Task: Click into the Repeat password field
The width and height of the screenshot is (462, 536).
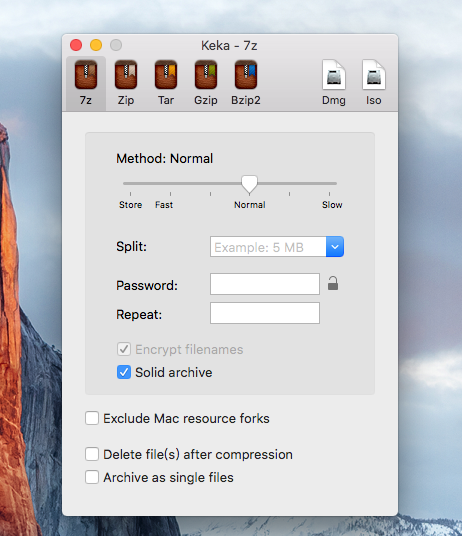Action: pyautogui.click(x=265, y=313)
